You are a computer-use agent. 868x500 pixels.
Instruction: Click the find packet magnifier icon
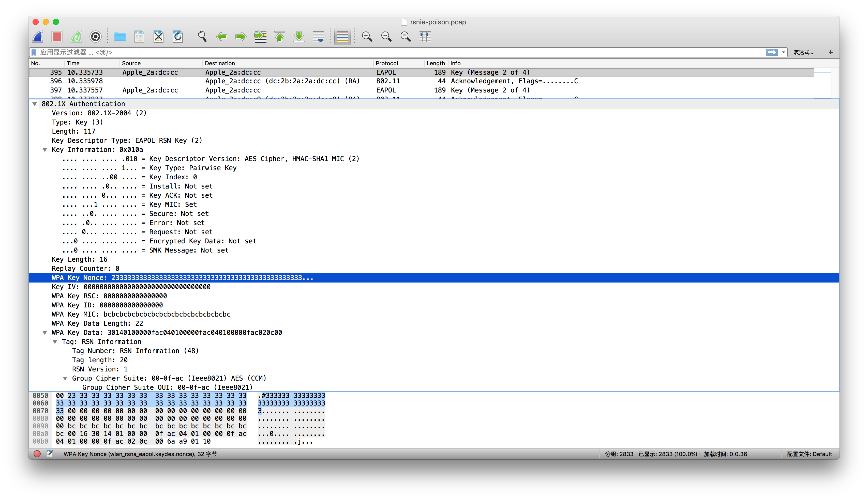click(202, 36)
